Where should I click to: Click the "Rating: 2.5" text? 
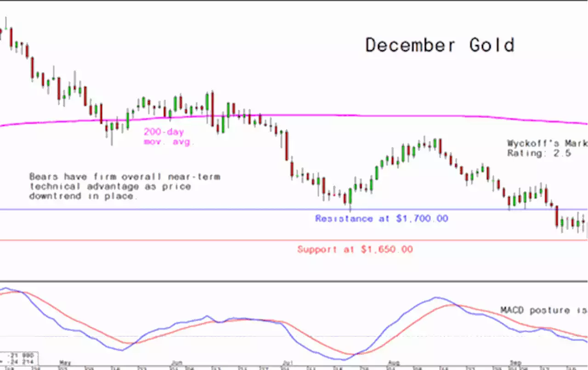tap(539, 153)
